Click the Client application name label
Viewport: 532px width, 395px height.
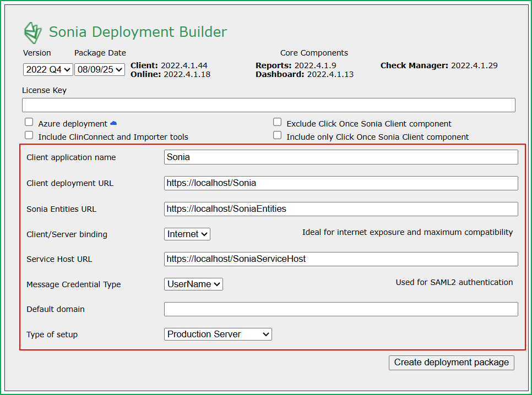[71, 157]
